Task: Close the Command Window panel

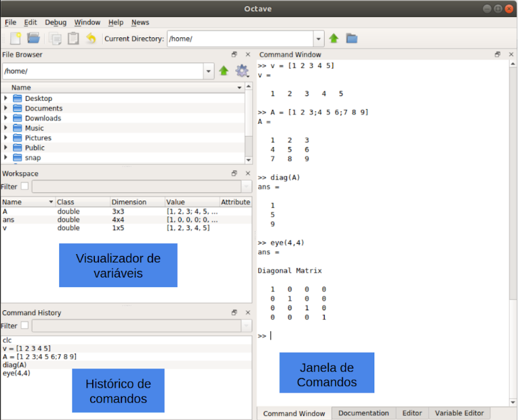Action: tap(511, 54)
